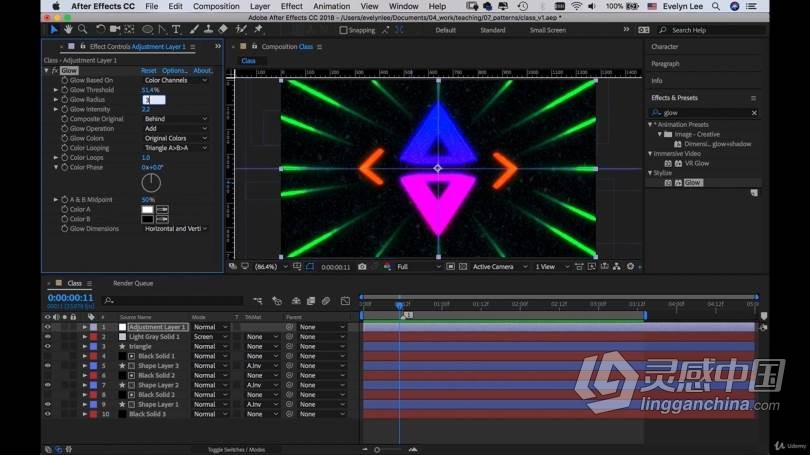Choose the Eraser tool
This screenshot has width=810, height=455.
tap(223, 30)
